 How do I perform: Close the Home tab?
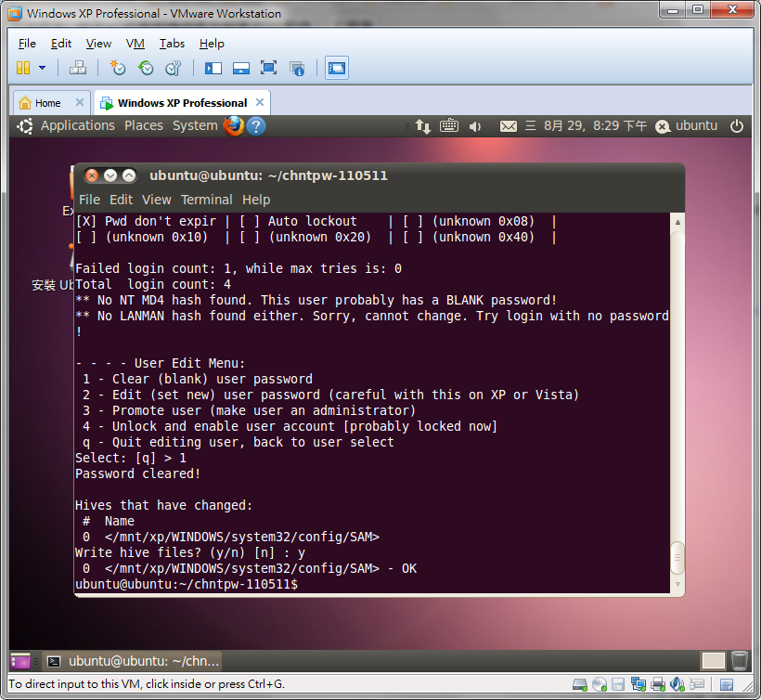80,102
